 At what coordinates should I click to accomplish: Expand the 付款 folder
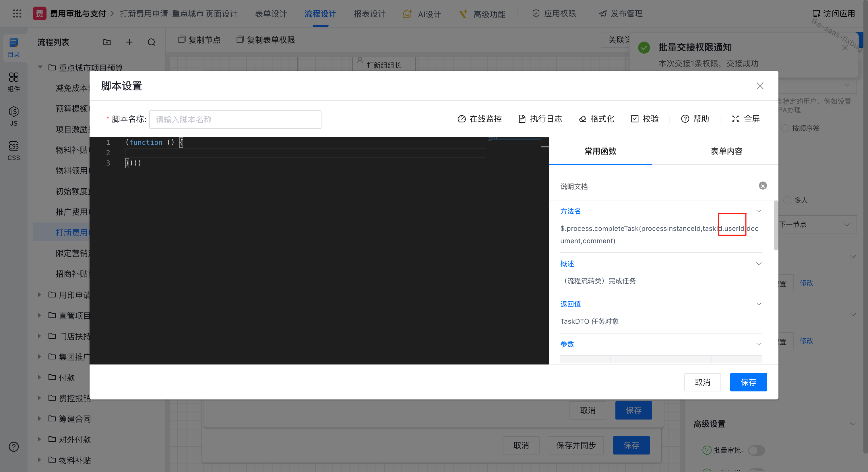tap(39, 377)
